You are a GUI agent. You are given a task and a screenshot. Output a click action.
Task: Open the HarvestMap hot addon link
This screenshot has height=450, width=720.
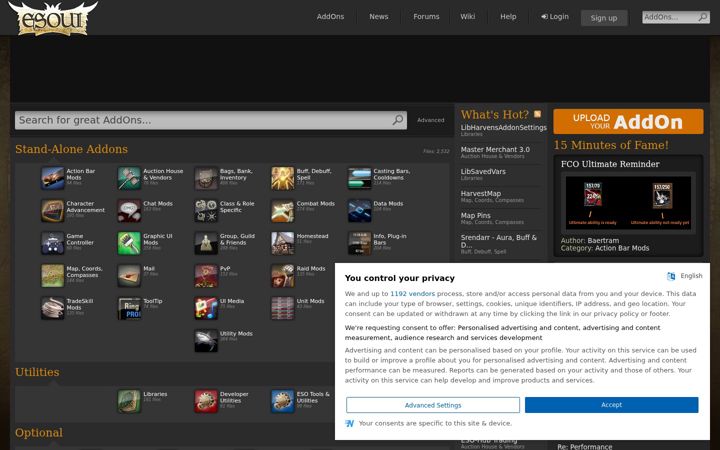coord(481,193)
